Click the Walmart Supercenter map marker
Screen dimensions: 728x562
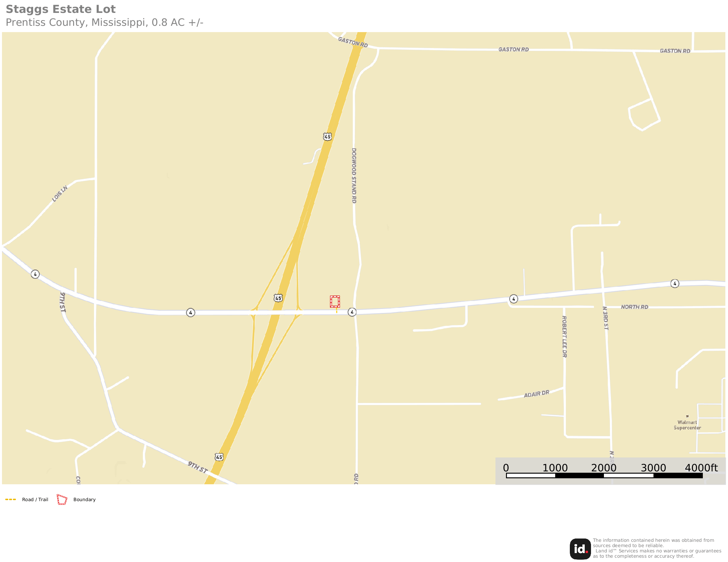[687, 416]
